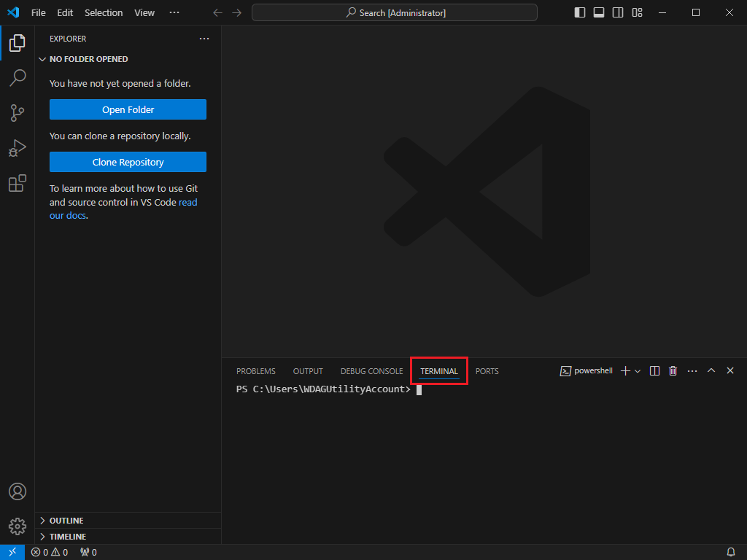Toggle the secondary side bar
This screenshot has width=747, height=560.
point(618,12)
